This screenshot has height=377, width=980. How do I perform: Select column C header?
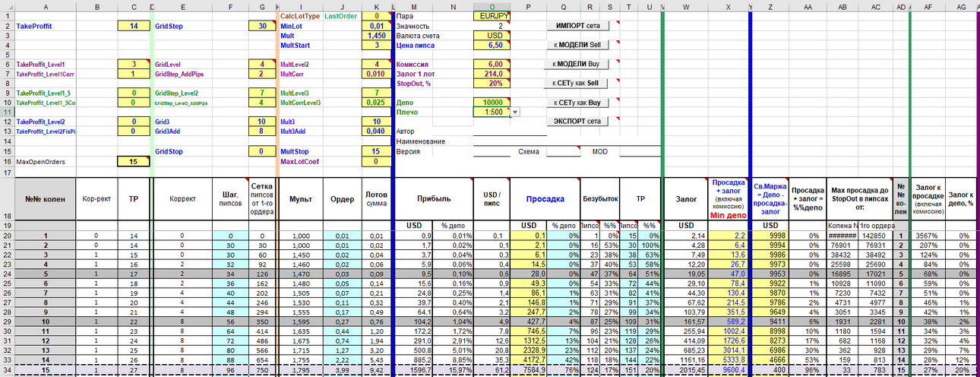(x=134, y=7)
